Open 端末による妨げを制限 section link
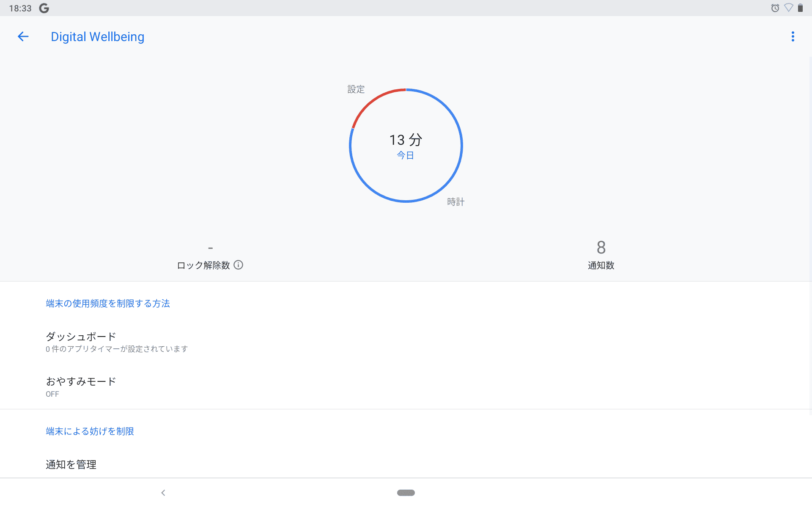The width and height of the screenshot is (812, 508). 89,431
